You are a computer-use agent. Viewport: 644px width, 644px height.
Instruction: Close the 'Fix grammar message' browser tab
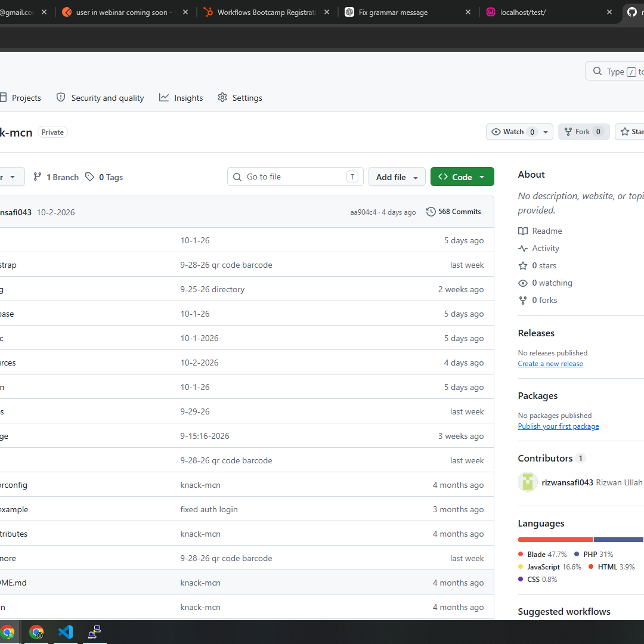(468, 13)
